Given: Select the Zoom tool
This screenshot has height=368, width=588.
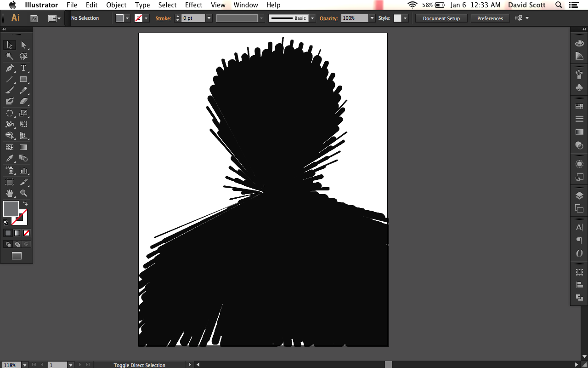Looking at the screenshot, I should click(x=23, y=193).
